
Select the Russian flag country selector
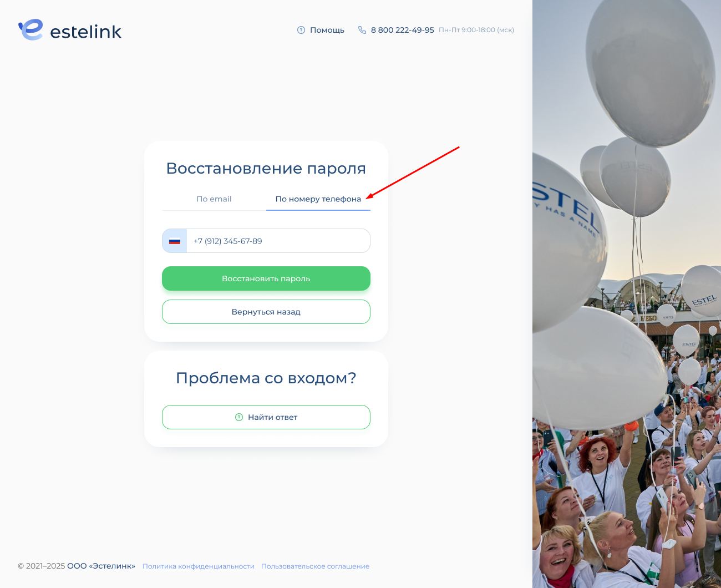coord(175,241)
